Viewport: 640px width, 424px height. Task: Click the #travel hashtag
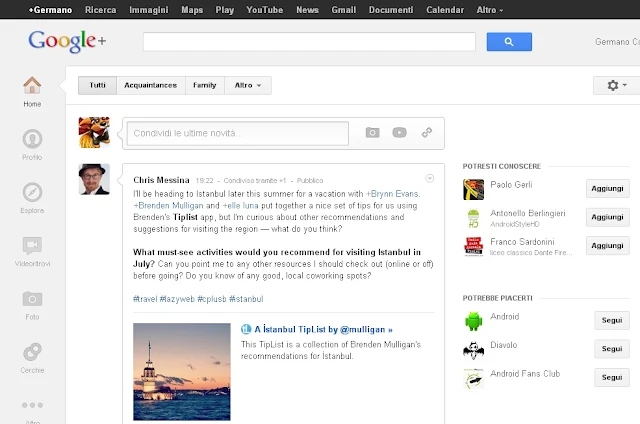(x=145, y=299)
